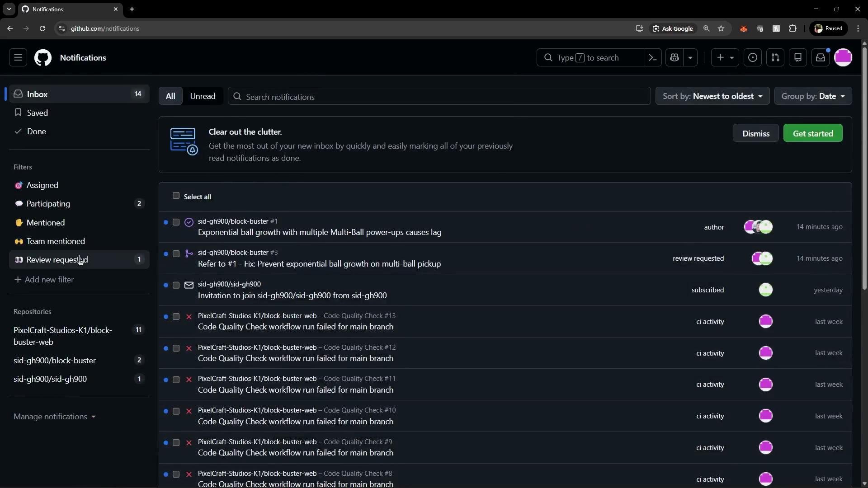
Task: Reload the page in the browser
Action: [42, 28]
